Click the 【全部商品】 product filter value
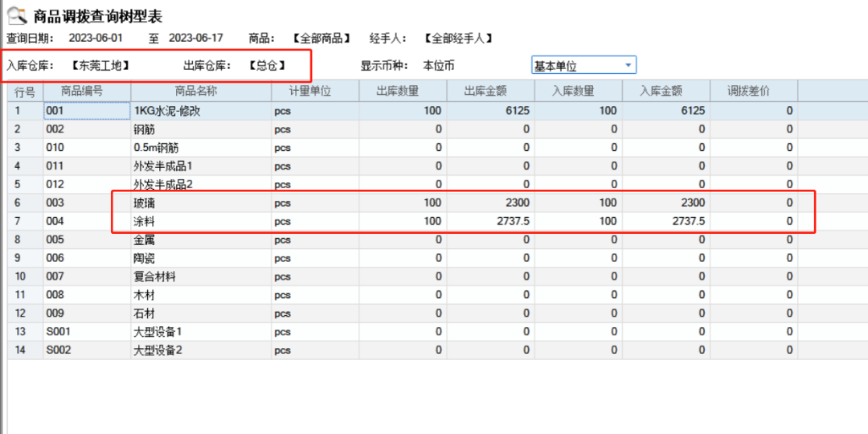Screen dimensions: 868x434 point(320,39)
